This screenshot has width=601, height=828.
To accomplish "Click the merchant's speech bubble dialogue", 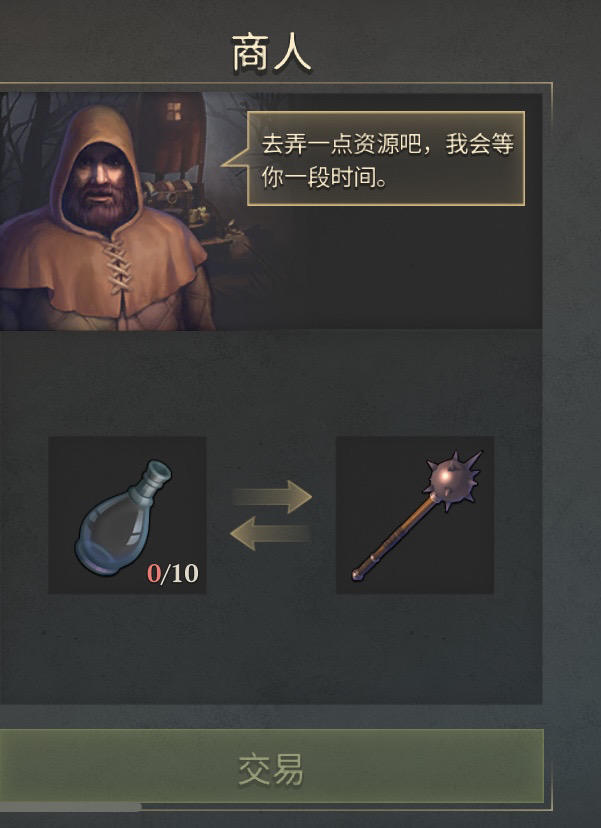I will pos(386,158).
